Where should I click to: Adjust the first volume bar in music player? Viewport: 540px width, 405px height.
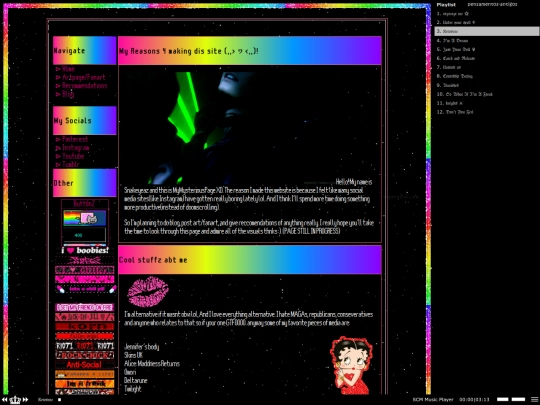502,399
